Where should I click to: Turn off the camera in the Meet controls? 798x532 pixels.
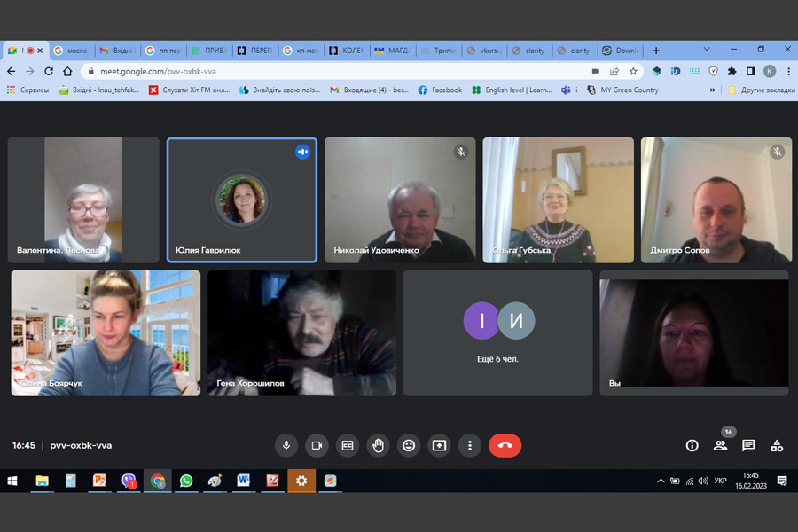tap(317, 445)
